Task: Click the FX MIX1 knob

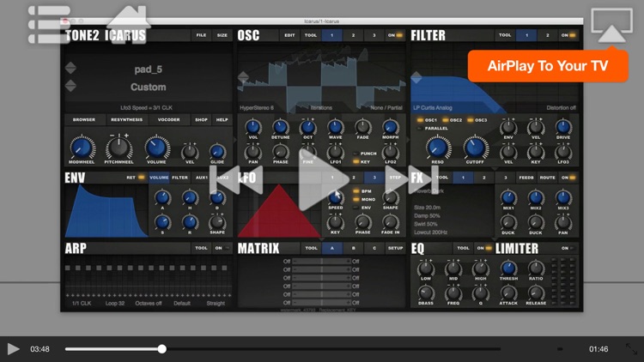Action: pos(508,198)
